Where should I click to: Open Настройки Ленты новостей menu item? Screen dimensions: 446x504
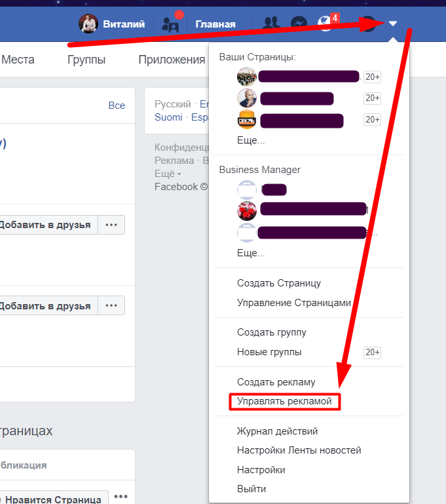pyautogui.click(x=299, y=450)
